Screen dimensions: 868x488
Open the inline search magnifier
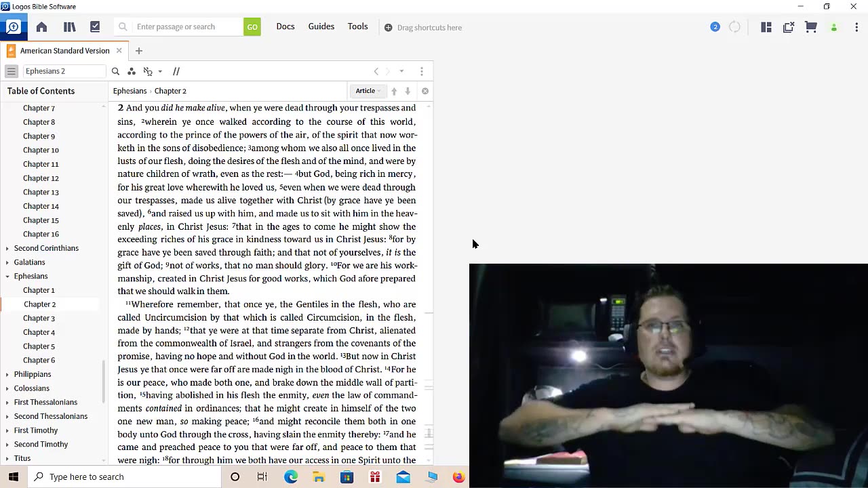tap(115, 71)
